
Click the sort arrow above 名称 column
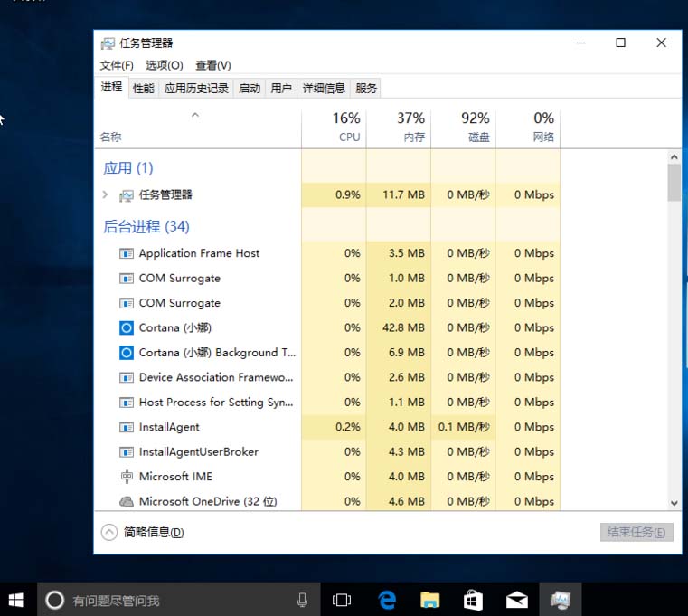coord(195,116)
